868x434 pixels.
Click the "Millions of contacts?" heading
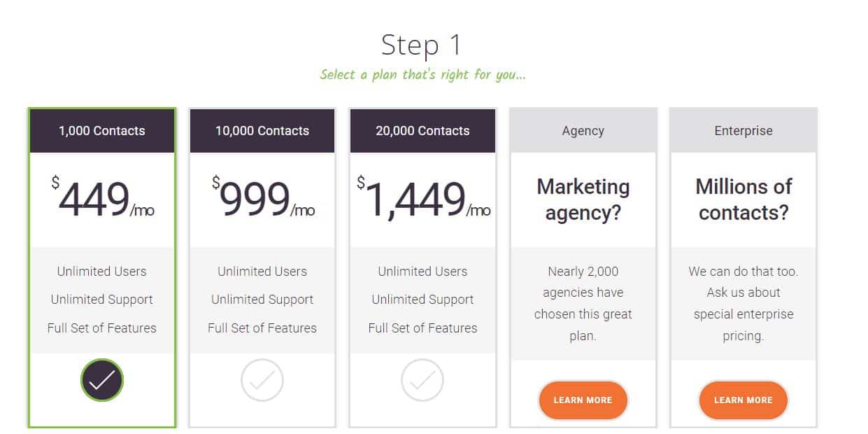(x=743, y=199)
